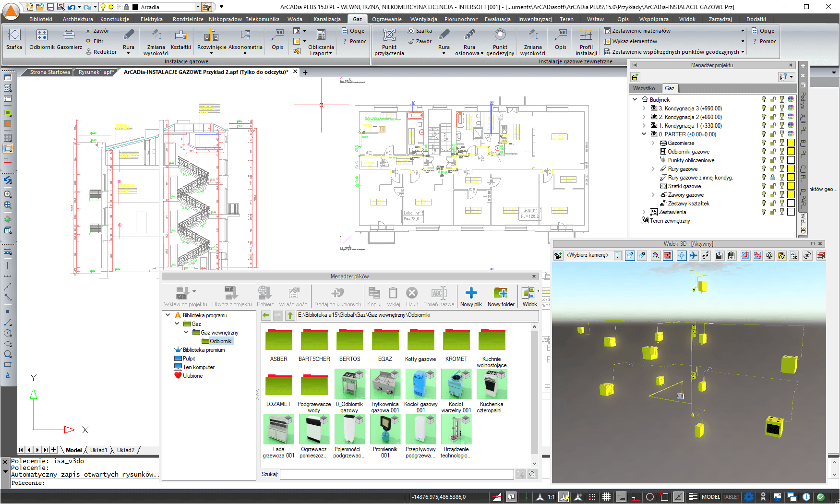Click Rozwinięcie icon in ribbon
This screenshot has width=840, height=504.
click(211, 35)
